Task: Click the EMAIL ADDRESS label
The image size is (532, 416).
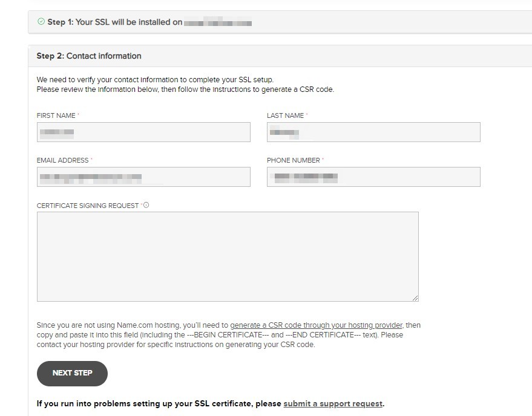Action: coord(62,160)
